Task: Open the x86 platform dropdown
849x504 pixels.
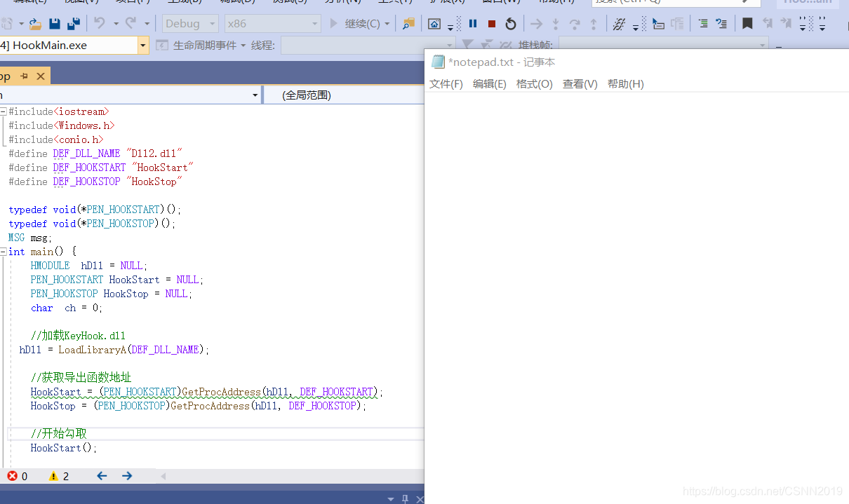Action: [272, 24]
